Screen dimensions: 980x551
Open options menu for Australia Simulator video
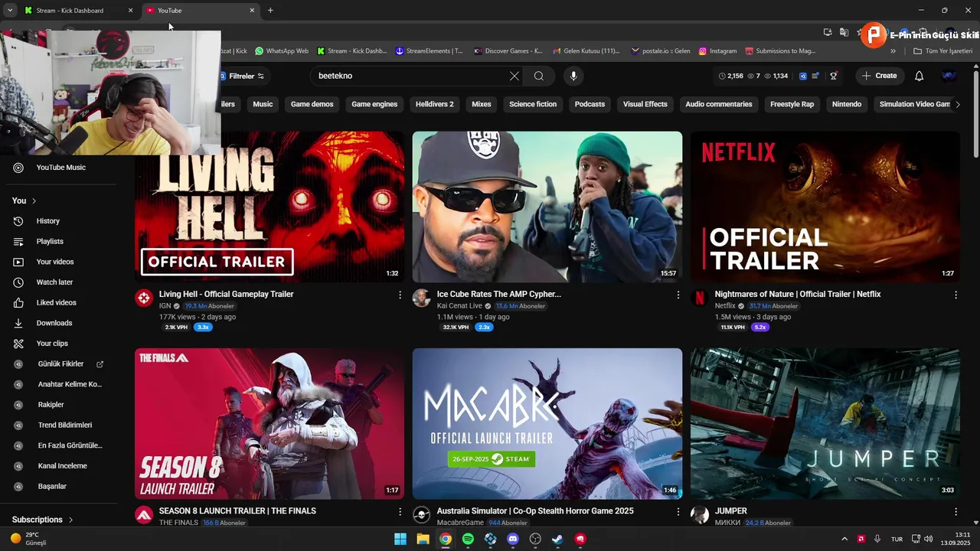point(678,511)
